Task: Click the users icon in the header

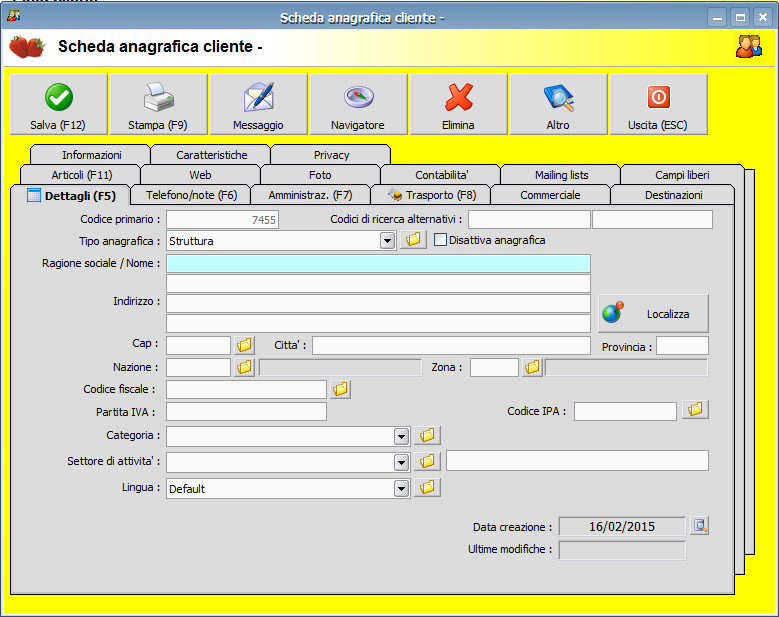Action: coord(748,46)
